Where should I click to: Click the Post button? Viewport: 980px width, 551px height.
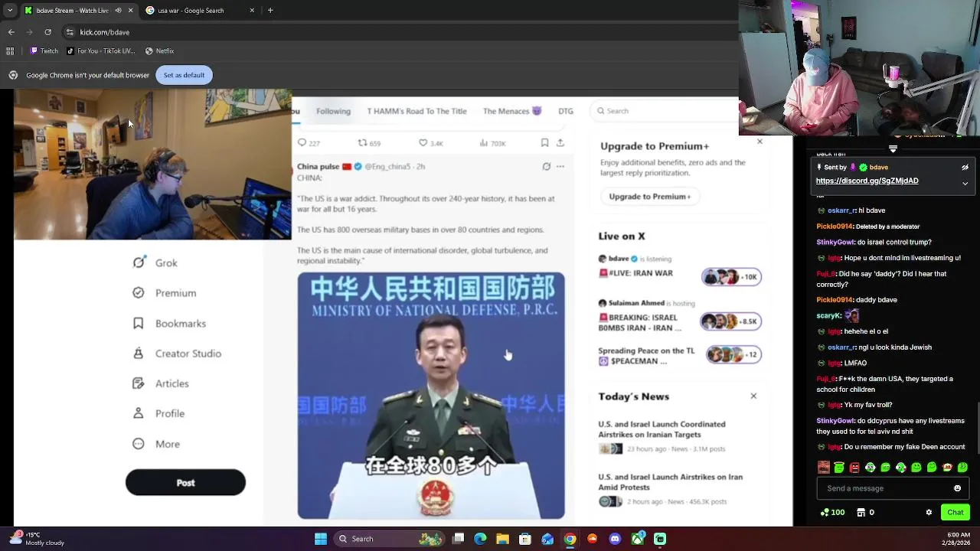click(185, 483)
